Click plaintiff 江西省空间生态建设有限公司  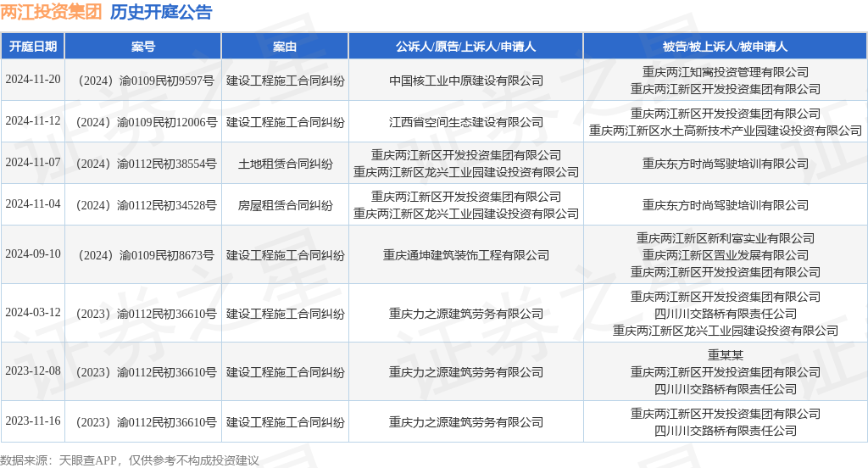pyautogui.click(x=466, y=122)
